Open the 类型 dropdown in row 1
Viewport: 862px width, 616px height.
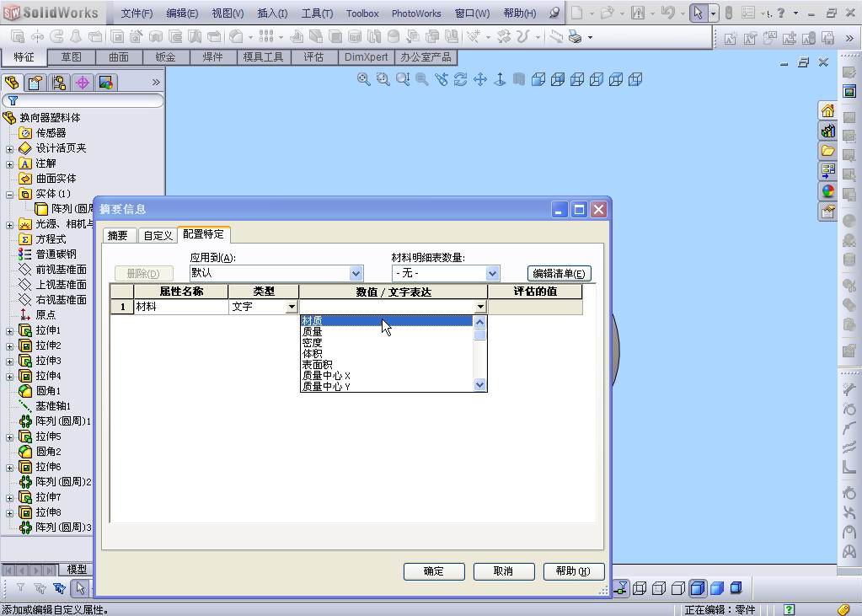pyautogui.click(x=292, y=307)
